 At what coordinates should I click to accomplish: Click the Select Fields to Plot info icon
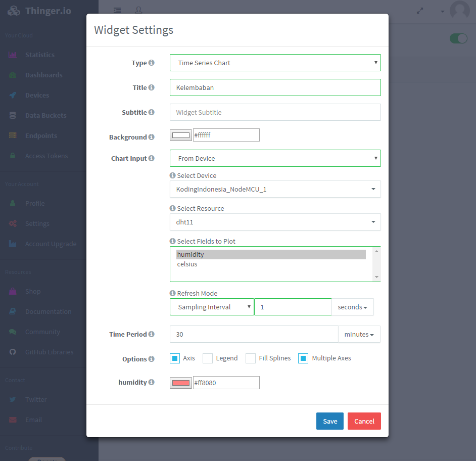172,241
